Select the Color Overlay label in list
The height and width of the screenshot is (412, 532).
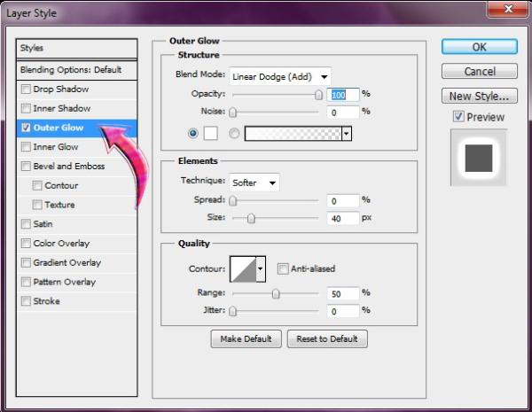coord(61,244)
